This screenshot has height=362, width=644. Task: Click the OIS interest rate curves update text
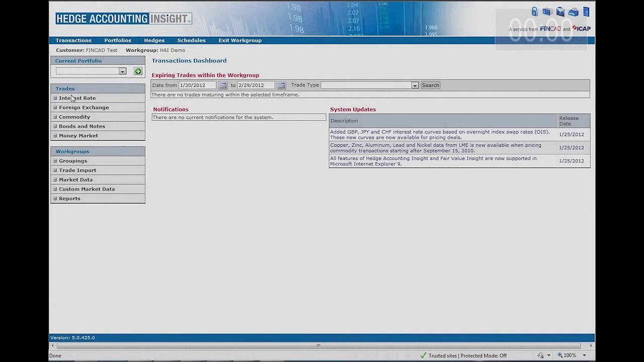pos(440,135)
